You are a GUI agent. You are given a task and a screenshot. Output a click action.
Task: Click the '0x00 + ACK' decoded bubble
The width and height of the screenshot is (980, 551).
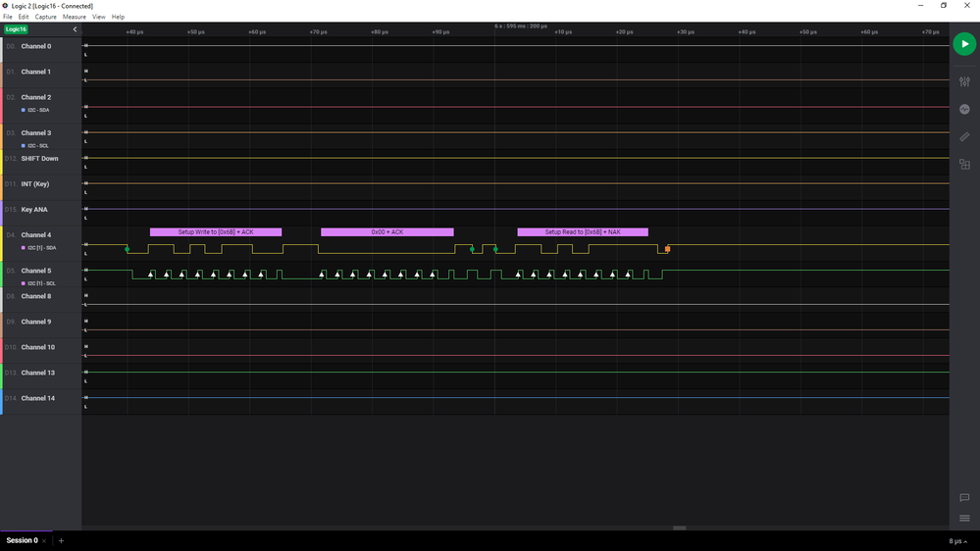coord(387,231)
